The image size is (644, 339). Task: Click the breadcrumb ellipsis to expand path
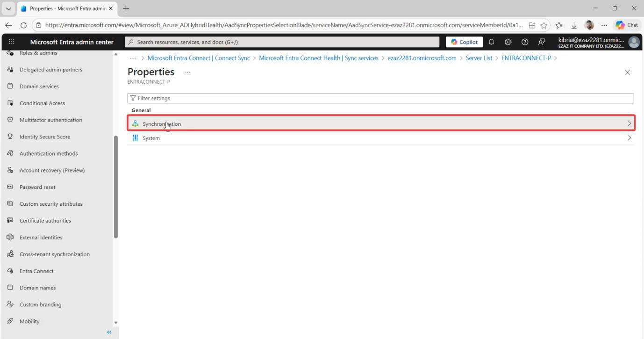click(133, 58)
